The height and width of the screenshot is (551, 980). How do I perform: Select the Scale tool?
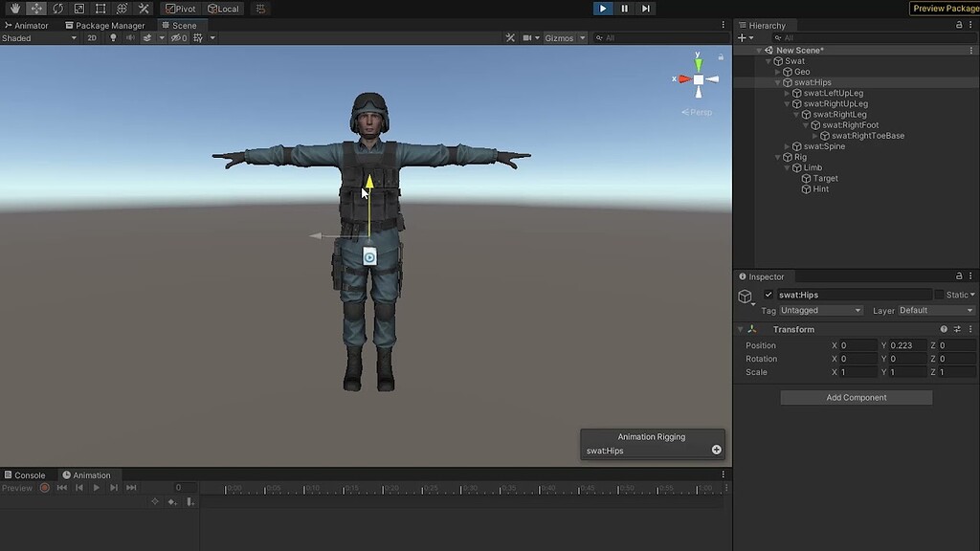[78, 9]
